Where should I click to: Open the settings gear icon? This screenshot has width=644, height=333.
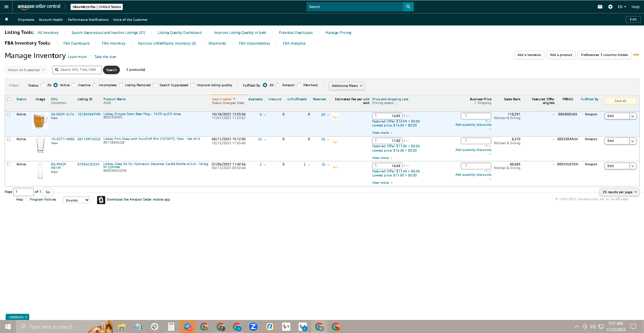pyautogui.click(x=610, y=7)
